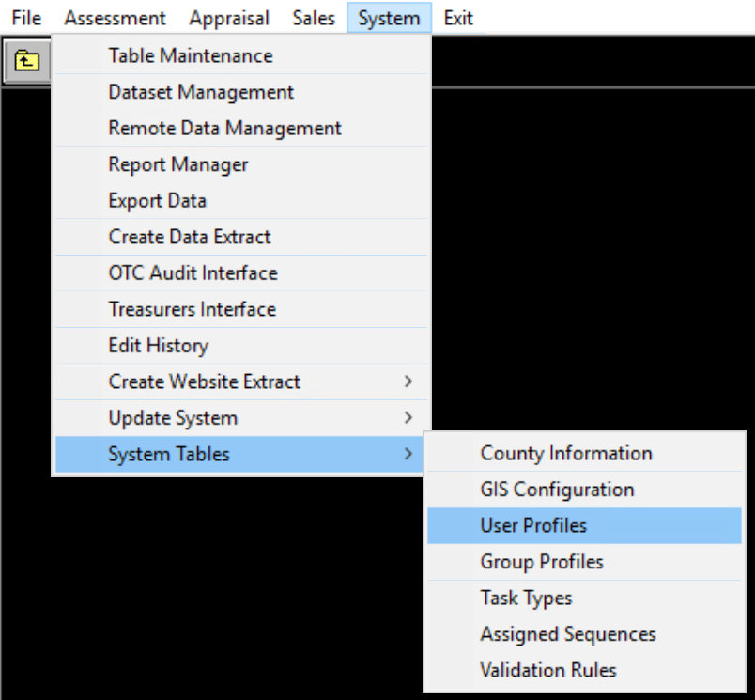The height and width of the screenshot is (700, 755).
Task: Click the folder up-level toolbar icon
Action: [26, 60]
